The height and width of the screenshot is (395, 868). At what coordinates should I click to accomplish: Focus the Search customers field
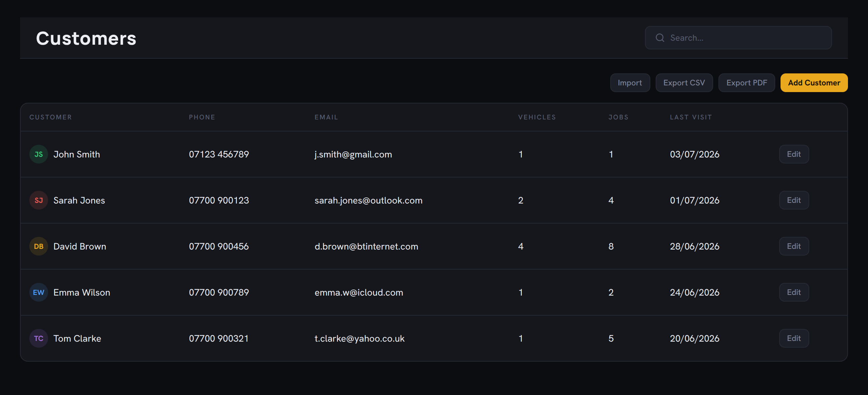click(x=738, y=38)
